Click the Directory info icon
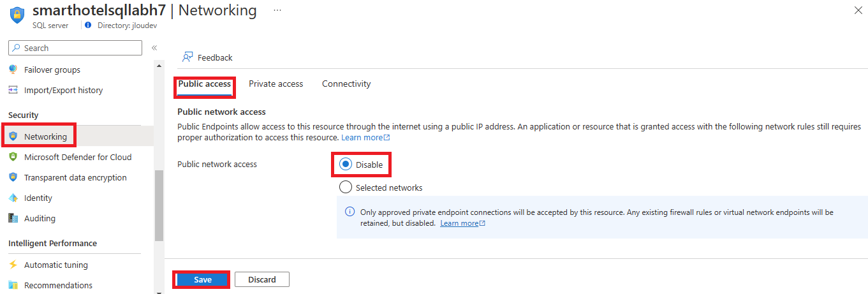 point(88,26)
